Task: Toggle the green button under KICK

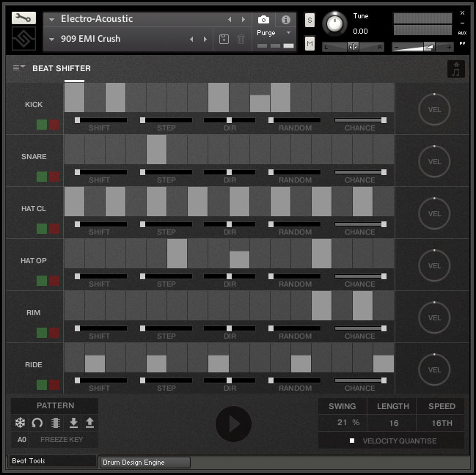Action: click(x=42, y=125)
